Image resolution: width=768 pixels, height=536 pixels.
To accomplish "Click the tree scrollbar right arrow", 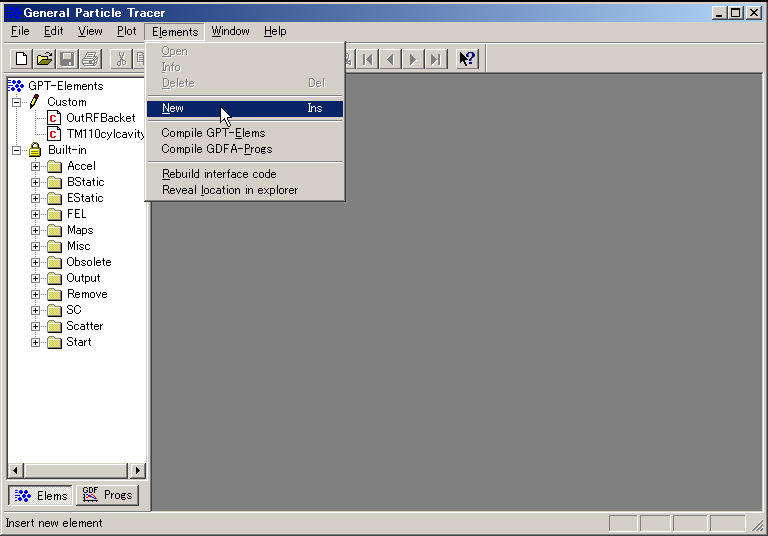I will [x=138, y=471].
